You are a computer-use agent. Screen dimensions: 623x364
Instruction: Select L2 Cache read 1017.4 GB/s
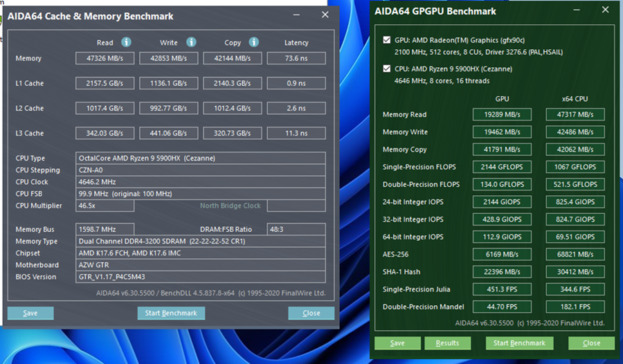(105, 108)
